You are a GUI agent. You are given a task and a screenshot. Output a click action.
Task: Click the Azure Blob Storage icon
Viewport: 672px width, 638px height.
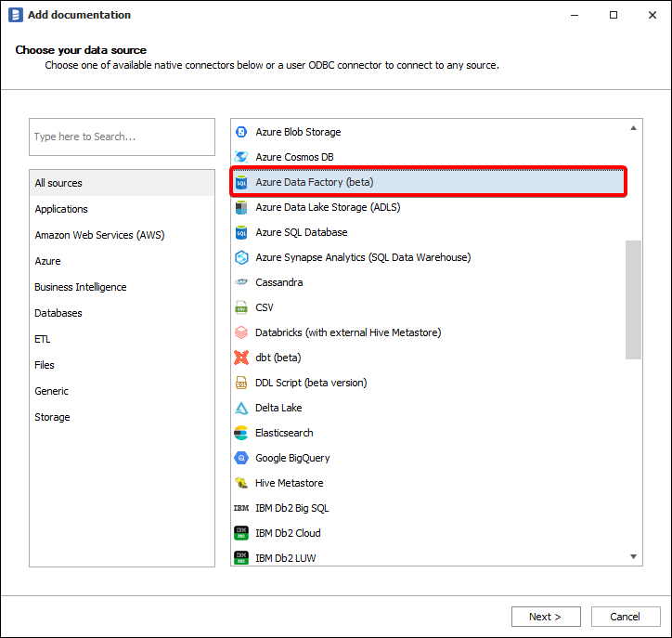coord(241,132)
